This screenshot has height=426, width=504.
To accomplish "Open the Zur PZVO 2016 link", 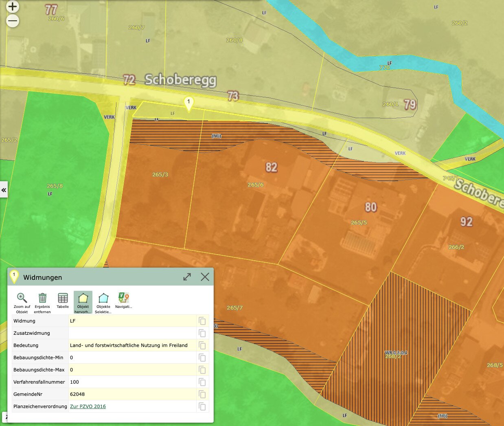I will tap(88, 406).
